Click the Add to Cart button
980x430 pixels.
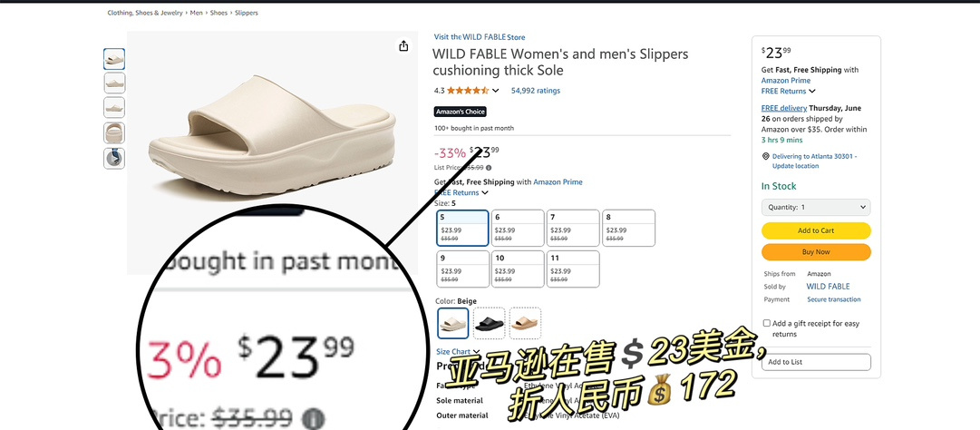pos(816,230)
